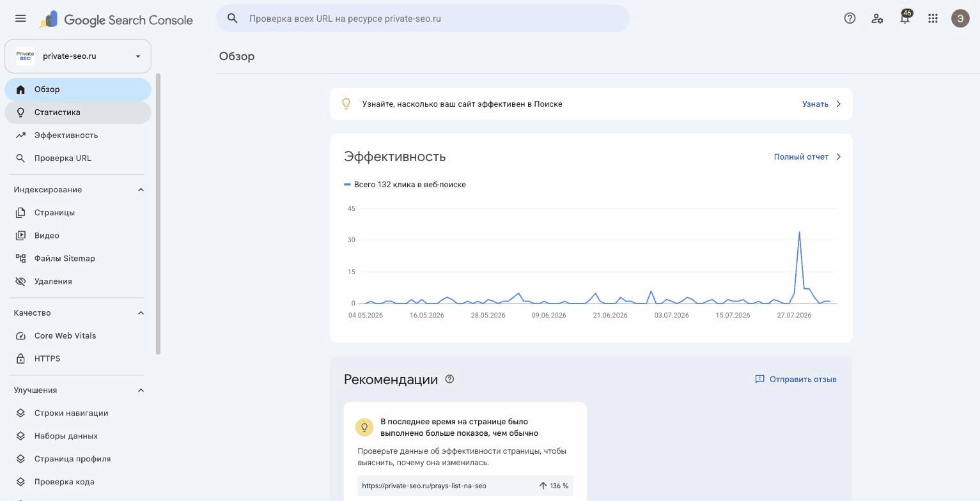Open Полный отчет link

point(801,157)
